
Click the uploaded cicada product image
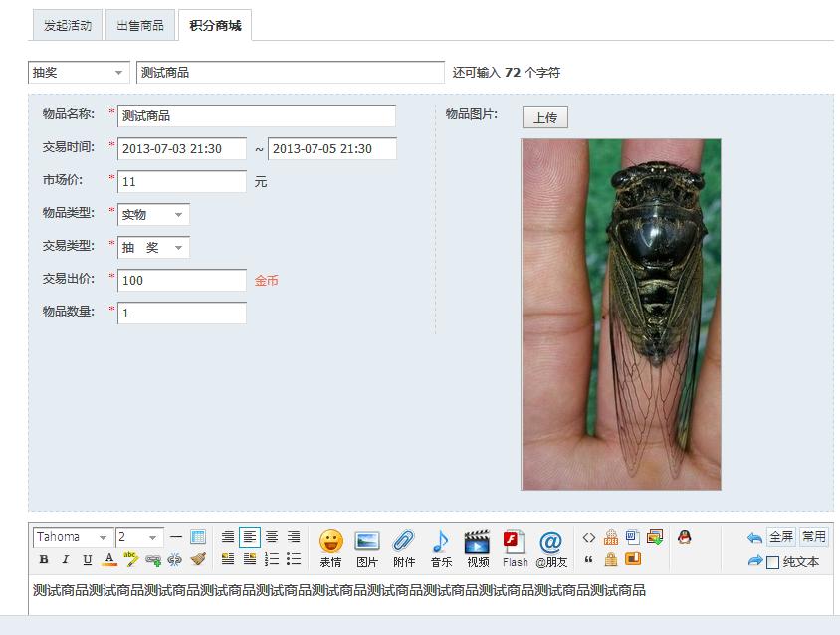tap(621, 315)
